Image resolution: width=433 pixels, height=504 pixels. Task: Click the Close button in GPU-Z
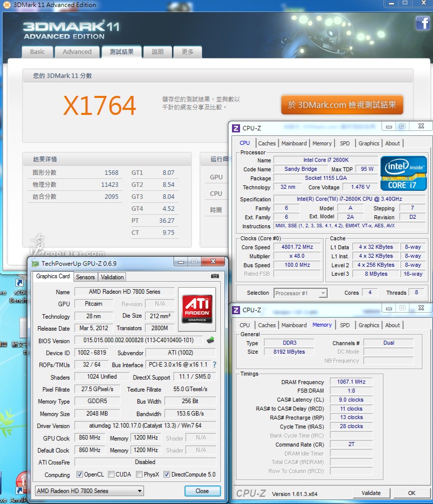click(202, 491)
